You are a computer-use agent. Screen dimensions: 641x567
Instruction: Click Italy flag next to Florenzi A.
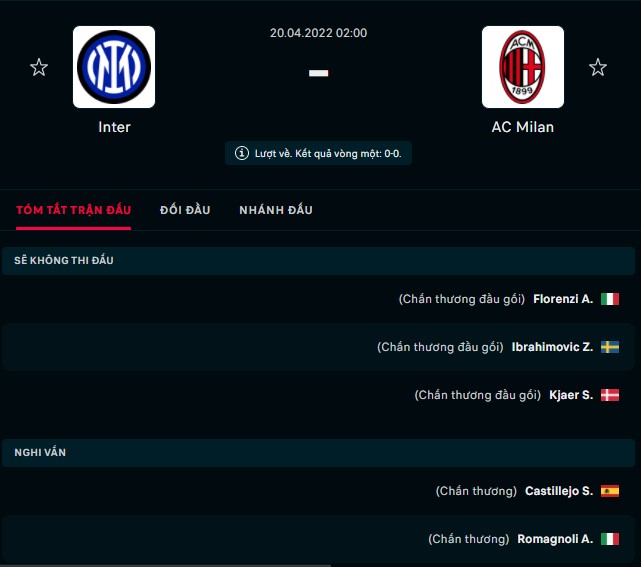coord(610,299)
